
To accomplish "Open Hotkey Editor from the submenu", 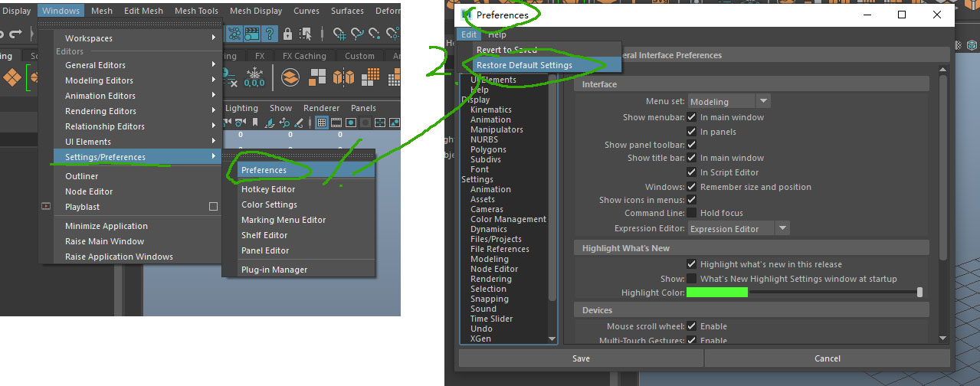I will click(x=268, y=189).
